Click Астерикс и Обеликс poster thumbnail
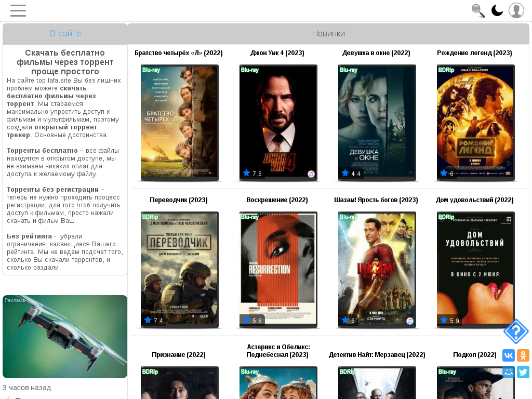The height and width of the screenshot is (399, 532). [278, 382]
